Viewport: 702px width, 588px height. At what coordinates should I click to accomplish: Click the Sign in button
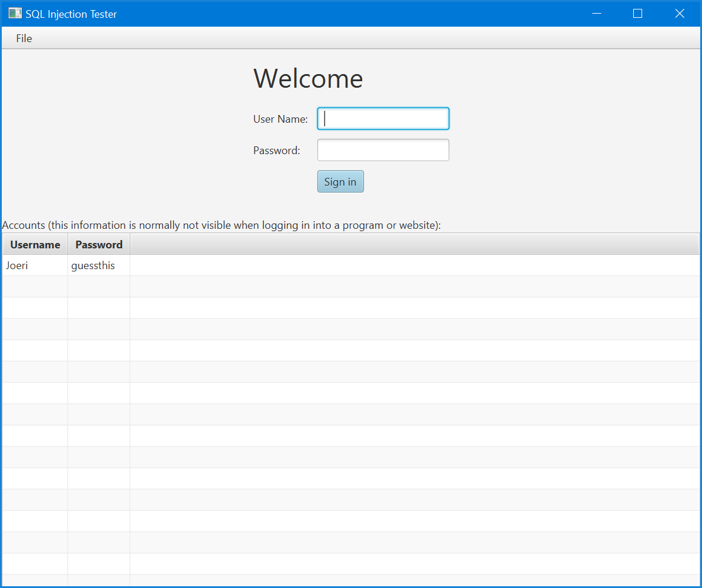(340, 181)
